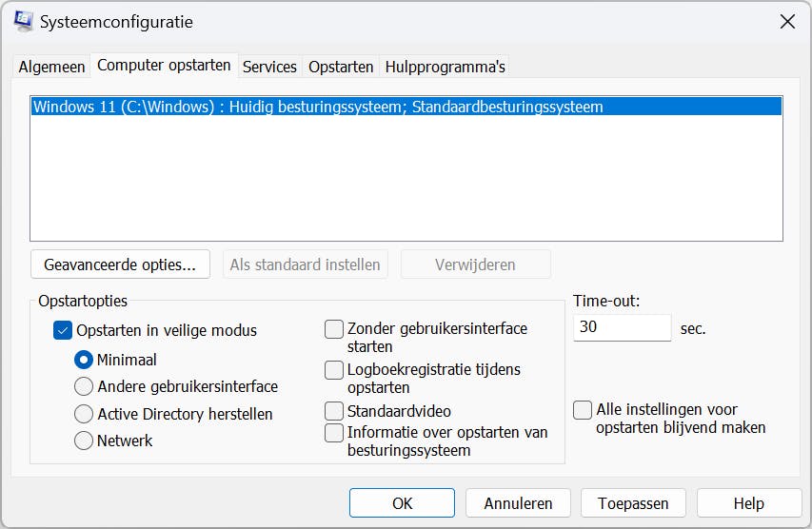Select the Windows 11 boot entry

click(318, 107)
